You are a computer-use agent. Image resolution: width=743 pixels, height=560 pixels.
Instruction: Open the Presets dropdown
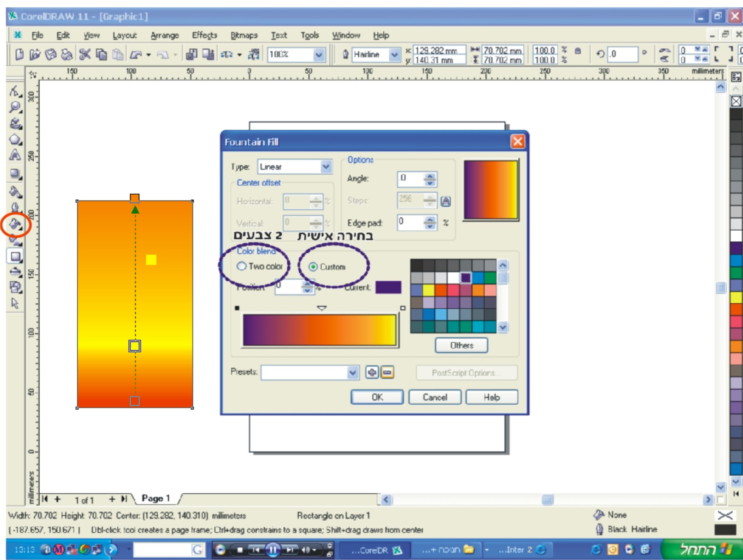(353, 372)
